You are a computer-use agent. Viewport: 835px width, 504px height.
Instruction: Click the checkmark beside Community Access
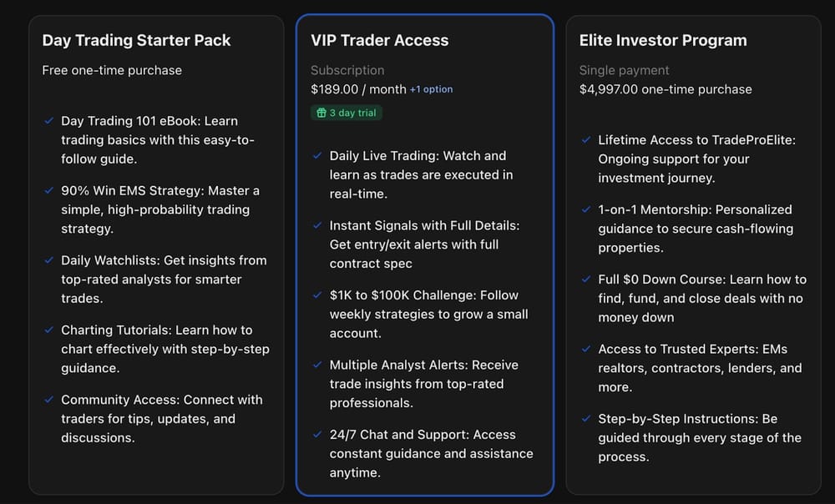pos(48,400)
